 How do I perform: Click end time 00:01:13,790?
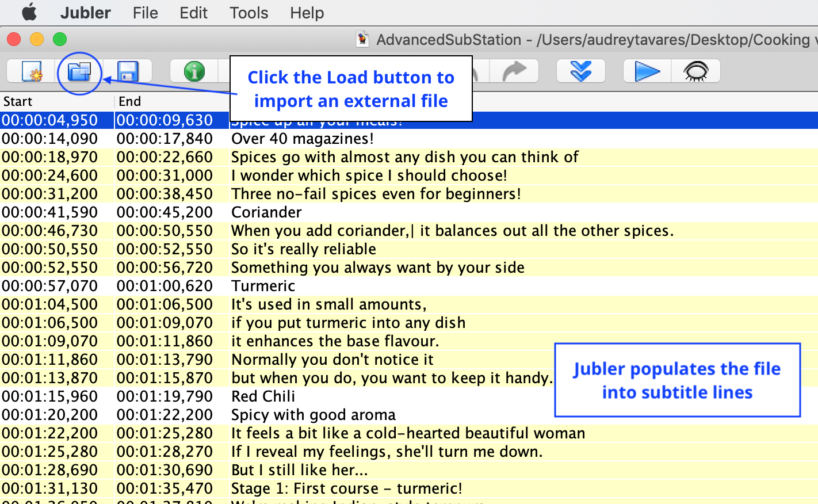165,360
